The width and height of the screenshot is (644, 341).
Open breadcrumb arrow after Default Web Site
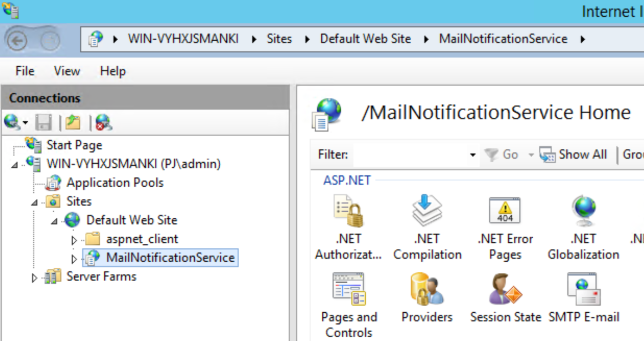click(426, 39)
